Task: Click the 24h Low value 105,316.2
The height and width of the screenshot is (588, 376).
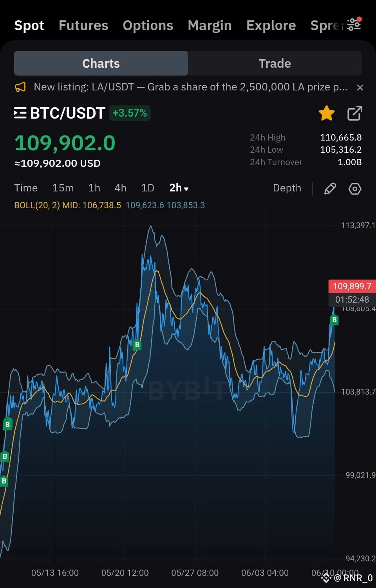Action: click(x=341, y=150)
